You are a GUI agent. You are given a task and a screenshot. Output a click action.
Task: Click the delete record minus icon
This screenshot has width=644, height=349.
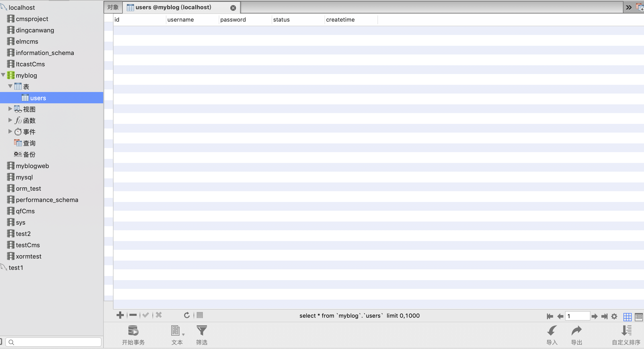(x=133, y=315)
